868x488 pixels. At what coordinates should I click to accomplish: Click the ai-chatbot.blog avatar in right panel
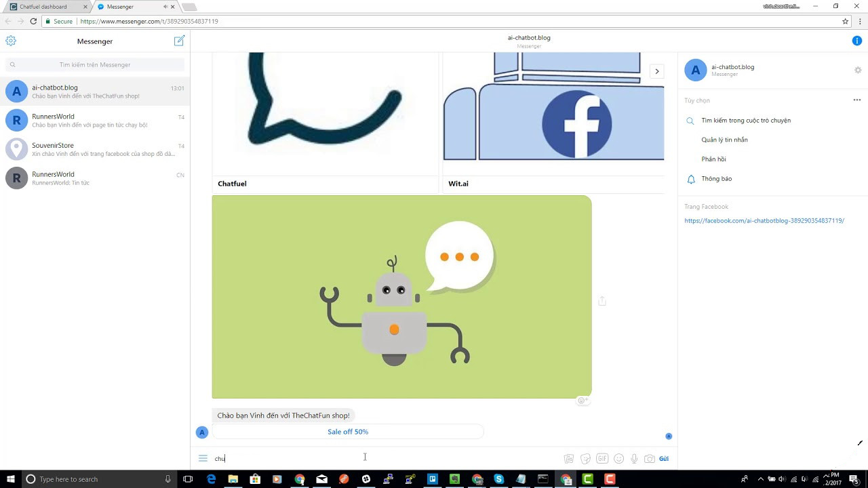(695, 70)
